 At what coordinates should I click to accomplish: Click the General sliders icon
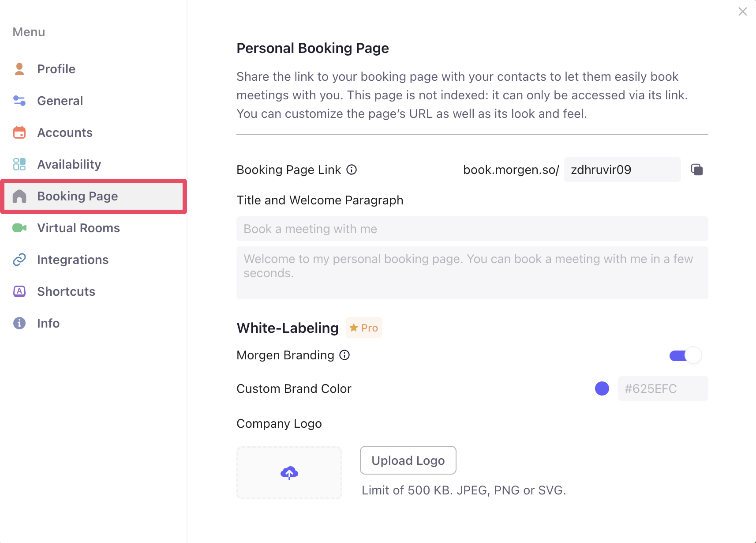pos(19,101)
